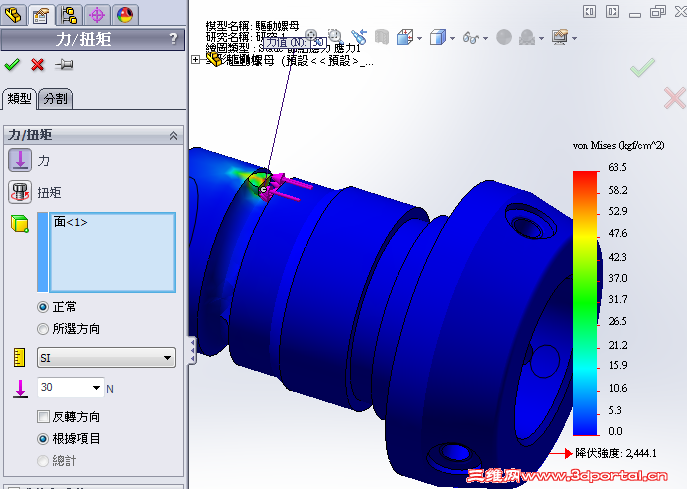Choose the 所選方向 radio button

click(43, 329)
